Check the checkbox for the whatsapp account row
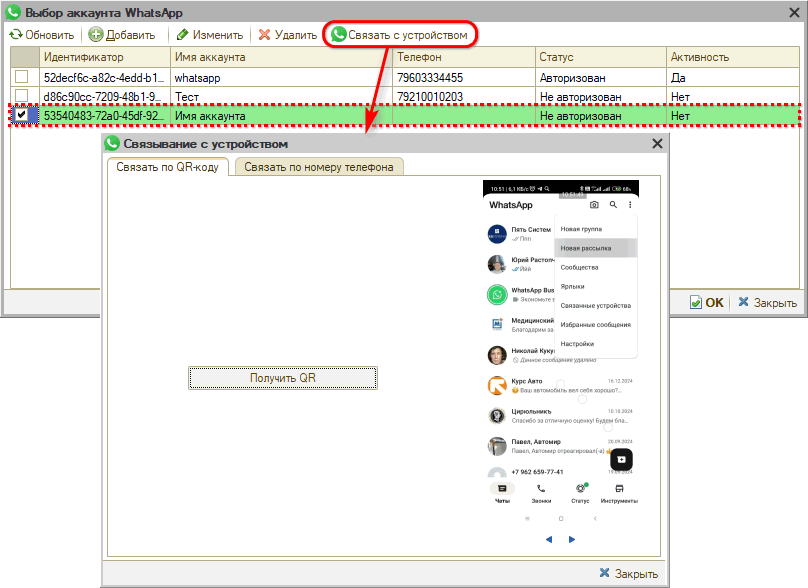 tap(22, 77)
